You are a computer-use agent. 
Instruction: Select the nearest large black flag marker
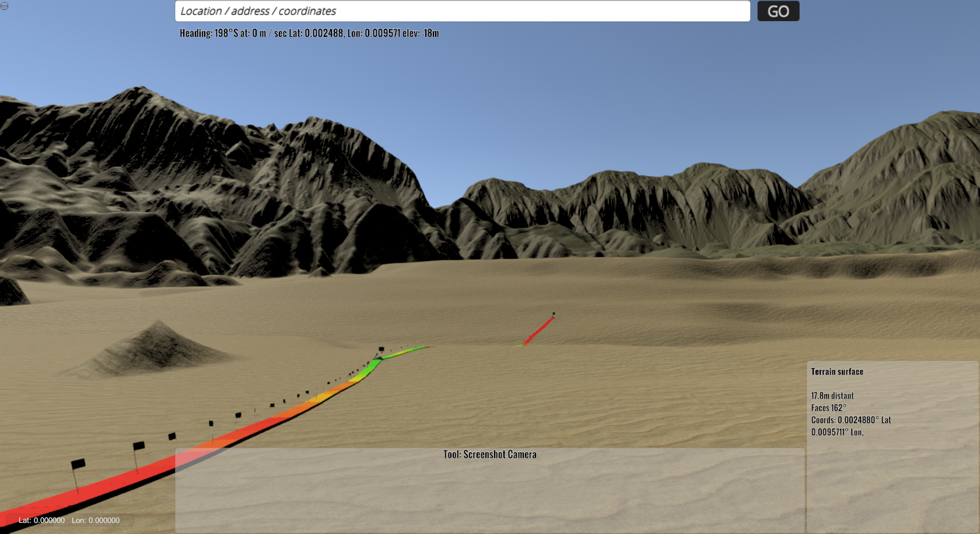point(78,465)
